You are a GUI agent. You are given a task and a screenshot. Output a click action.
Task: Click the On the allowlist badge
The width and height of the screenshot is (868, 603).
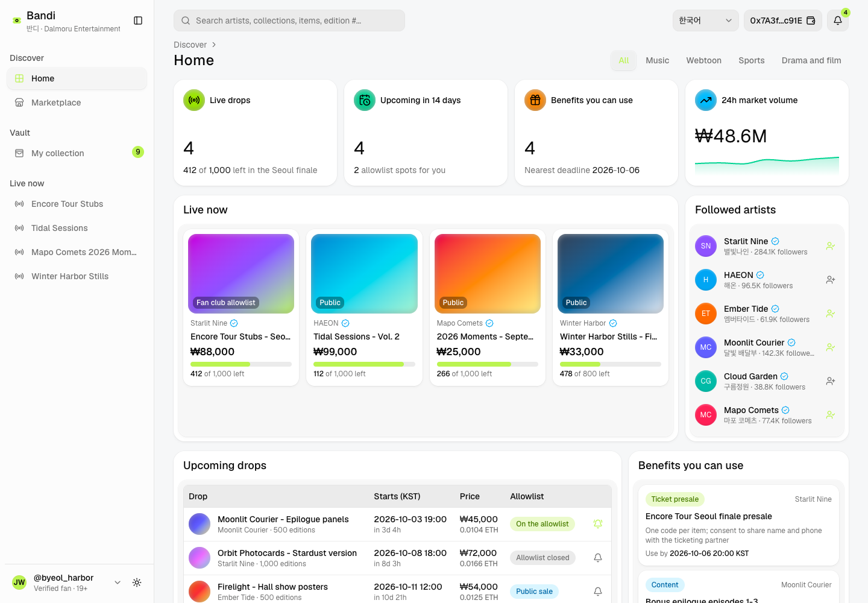tap(542, 524)
